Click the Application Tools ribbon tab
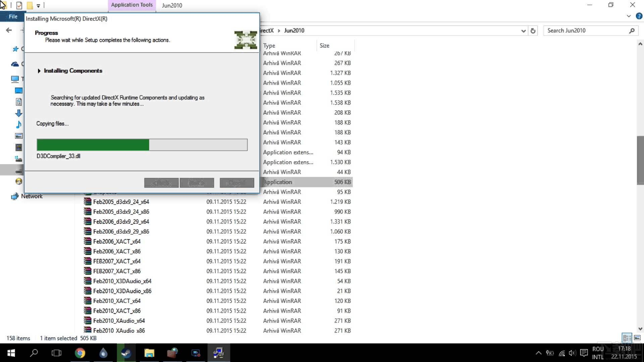The height and width of the screenshot is (362, 644). coord(131,4)
